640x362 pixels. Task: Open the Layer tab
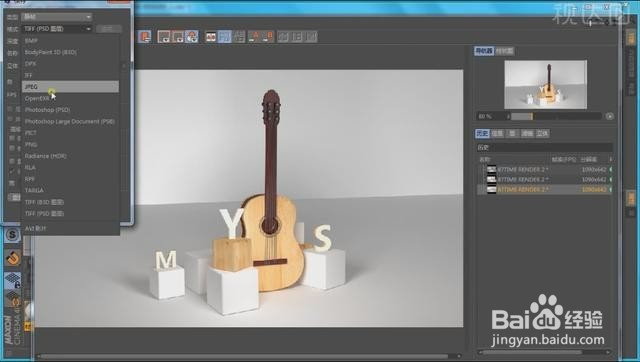tap(512, 133)
